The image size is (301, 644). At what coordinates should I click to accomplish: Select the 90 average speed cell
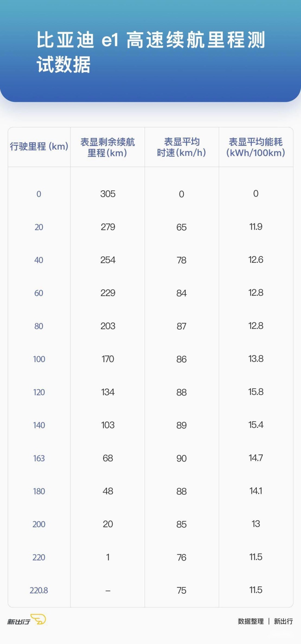click(182, 458)
